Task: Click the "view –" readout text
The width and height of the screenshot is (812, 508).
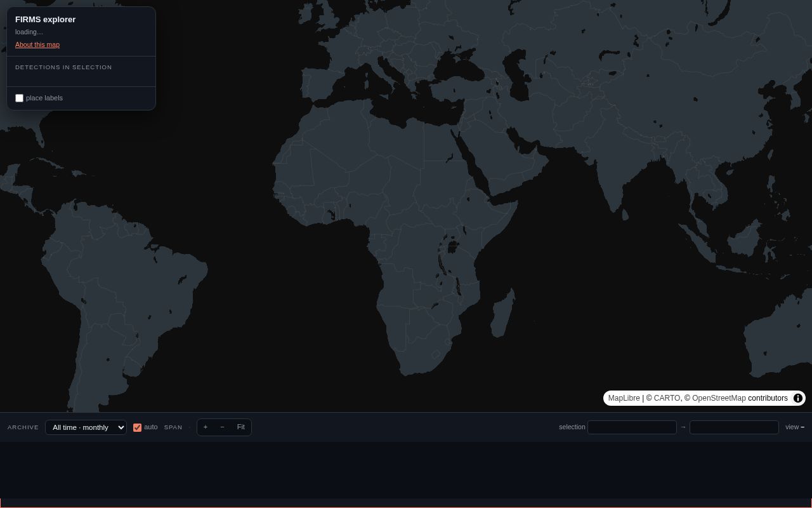Action: click(795, 427)
